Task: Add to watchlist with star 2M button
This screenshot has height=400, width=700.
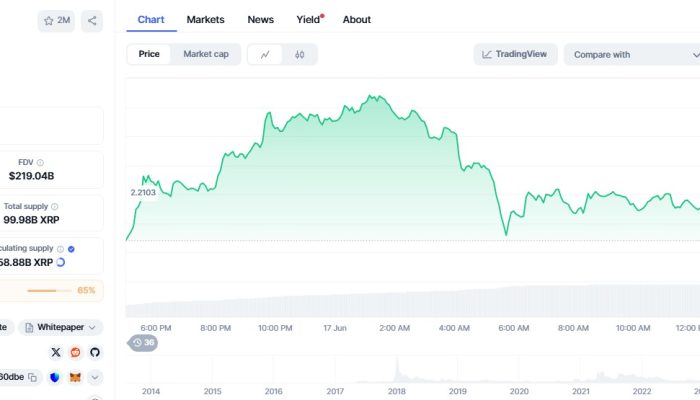Action: (x=56, y=20)
